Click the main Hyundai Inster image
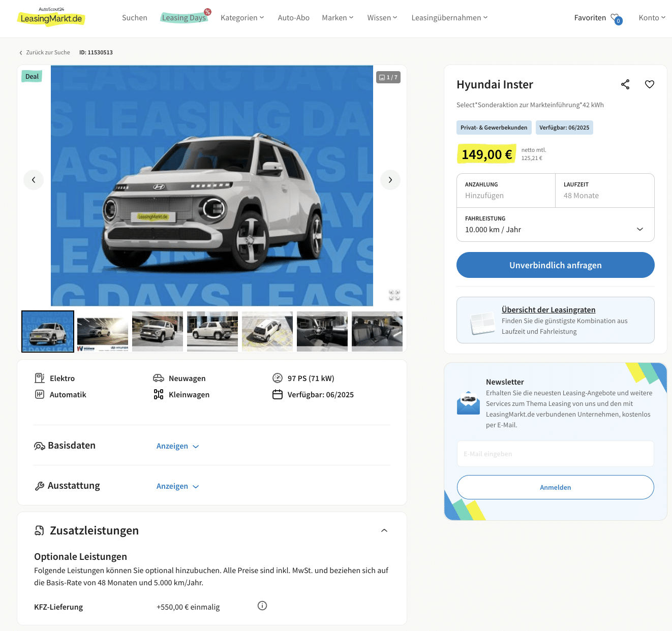This screenshot has width=672, height=631. [212, 185]
